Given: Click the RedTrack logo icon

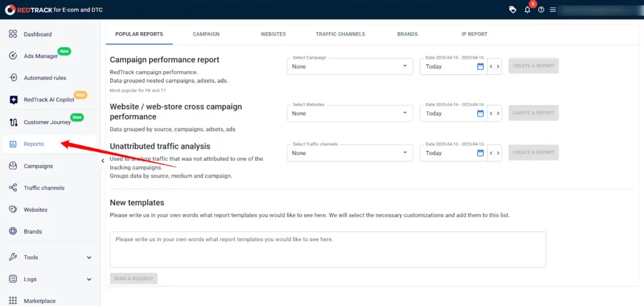Looking at the screenshot, I should pyautogui.click(x=10, y=9).
